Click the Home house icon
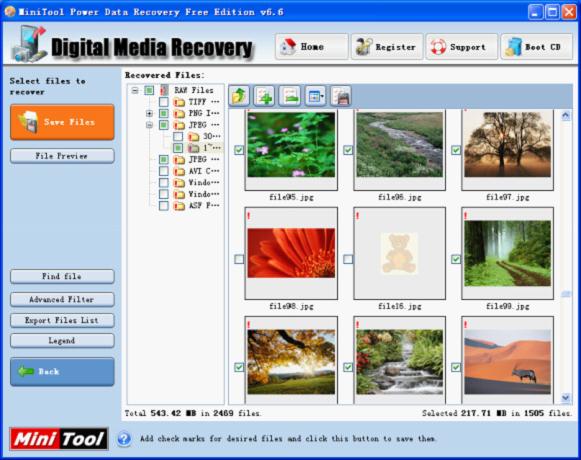Screen dimensions: 581x460 tap(288, 47)
